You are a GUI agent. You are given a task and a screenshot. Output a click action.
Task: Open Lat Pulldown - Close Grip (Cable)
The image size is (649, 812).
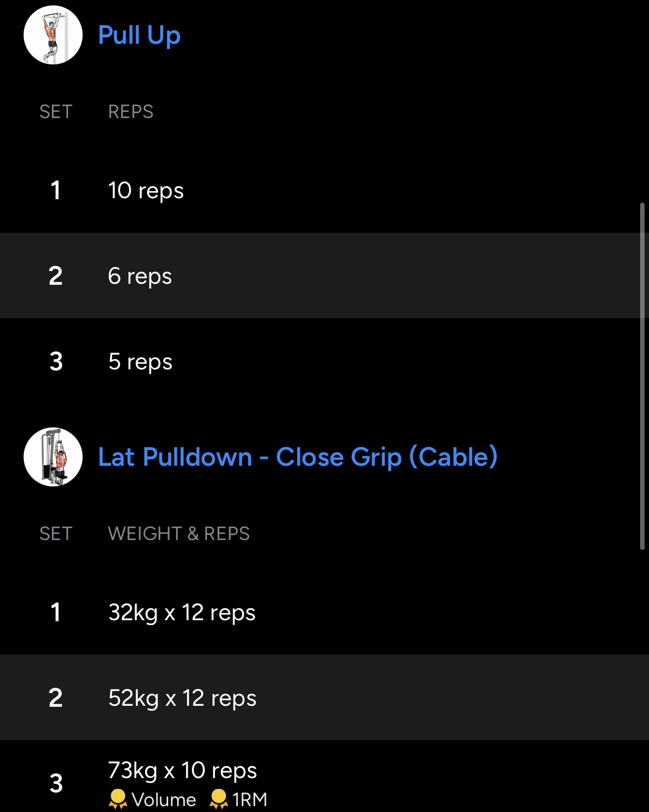click(297, 457)
